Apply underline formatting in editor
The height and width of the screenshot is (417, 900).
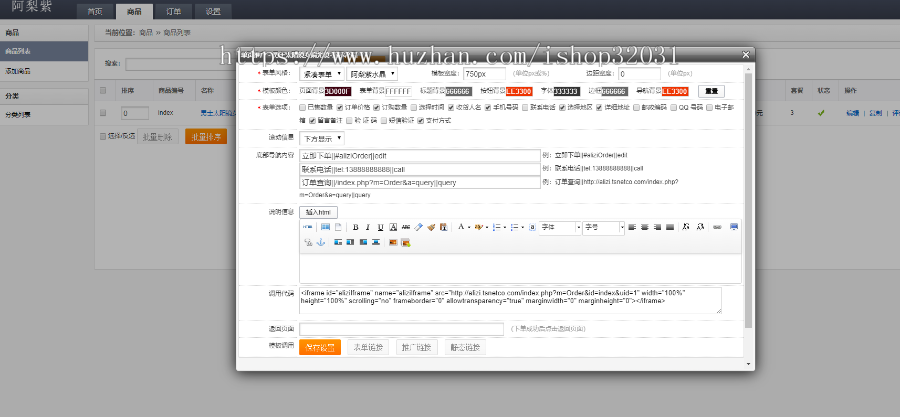coord(381,227)
